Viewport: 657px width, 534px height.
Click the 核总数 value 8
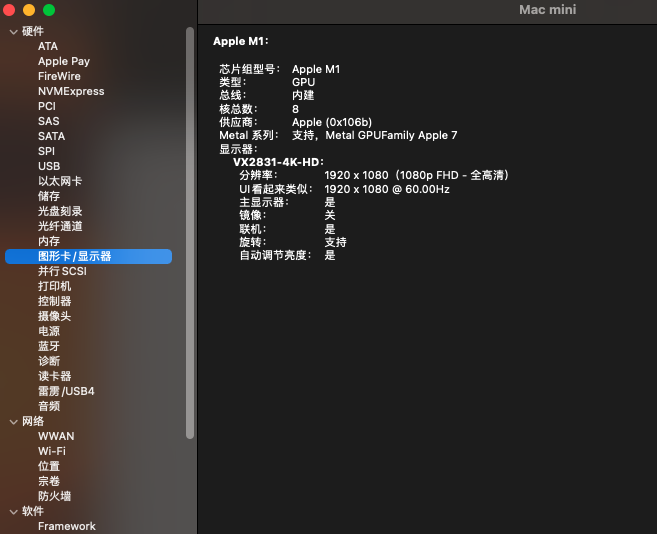coord(295,109)
